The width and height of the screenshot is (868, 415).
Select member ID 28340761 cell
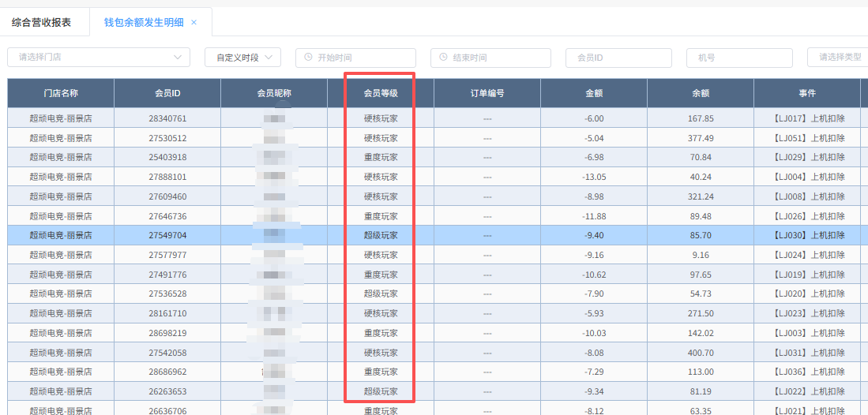pos(167,118)
